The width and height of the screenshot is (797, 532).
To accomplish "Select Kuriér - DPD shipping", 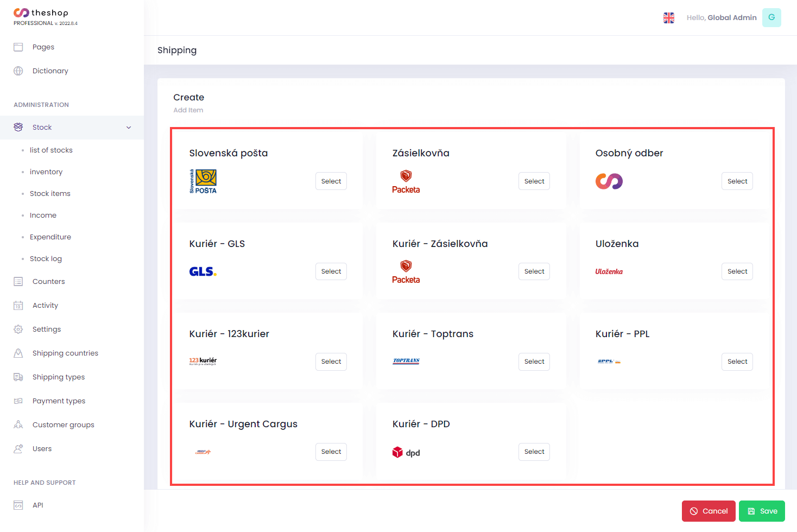I will (x=534, y=452).
